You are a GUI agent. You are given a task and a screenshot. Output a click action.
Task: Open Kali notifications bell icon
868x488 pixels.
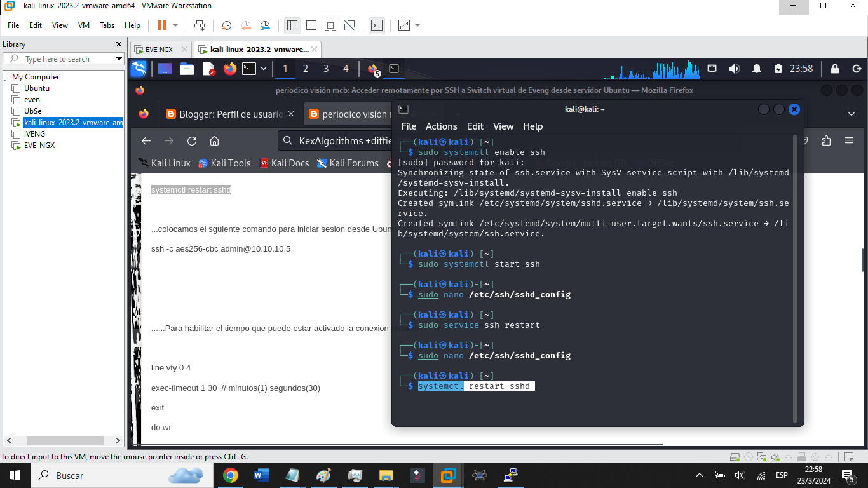pos(757,69)
